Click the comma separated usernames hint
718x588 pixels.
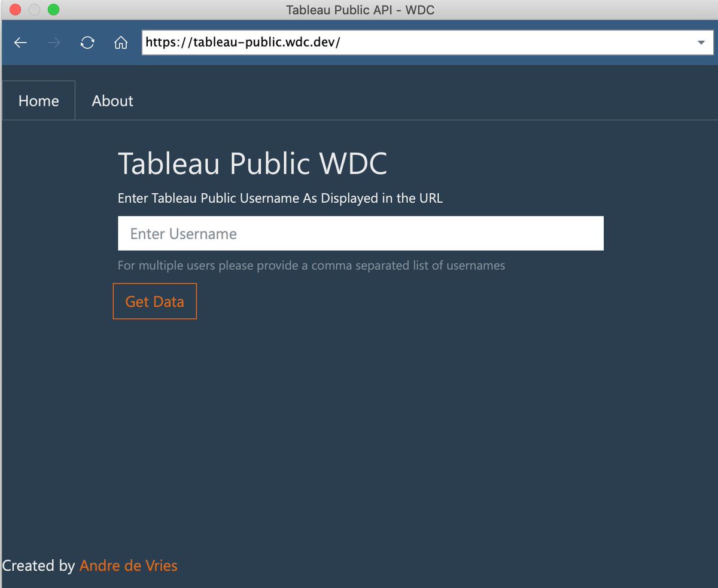tap(311, 265)
